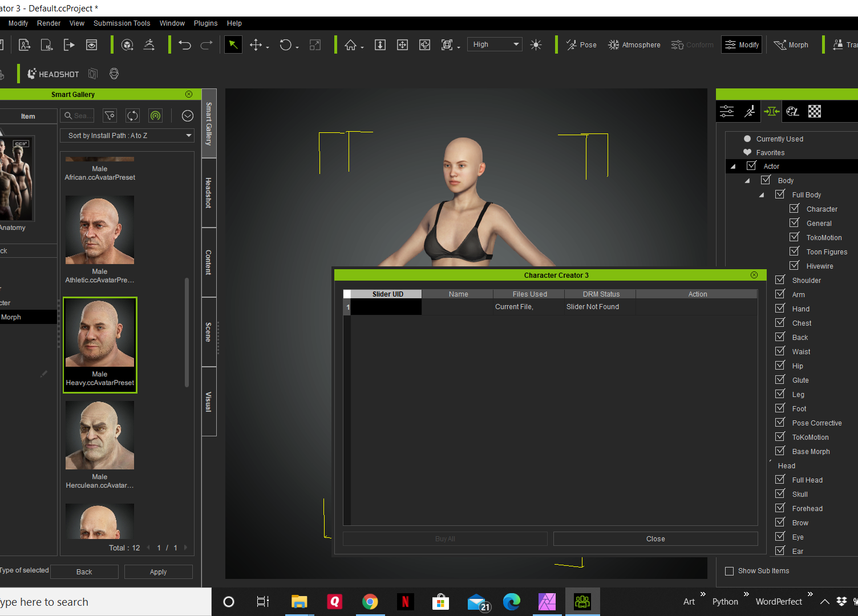Click the camera zoom icon

(x=380, y=44)
